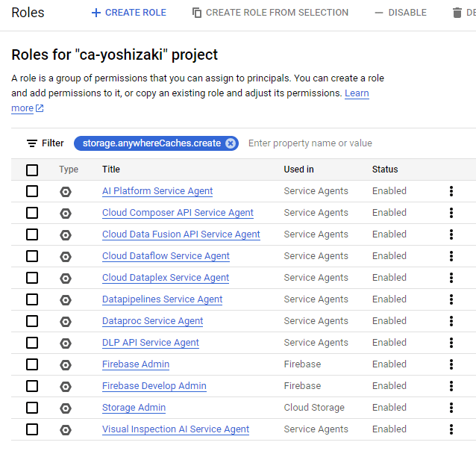Open the Dataproc Service Agent role
Image resolution: width=476 pixels, height=454 pixels.
coord(152,321)
